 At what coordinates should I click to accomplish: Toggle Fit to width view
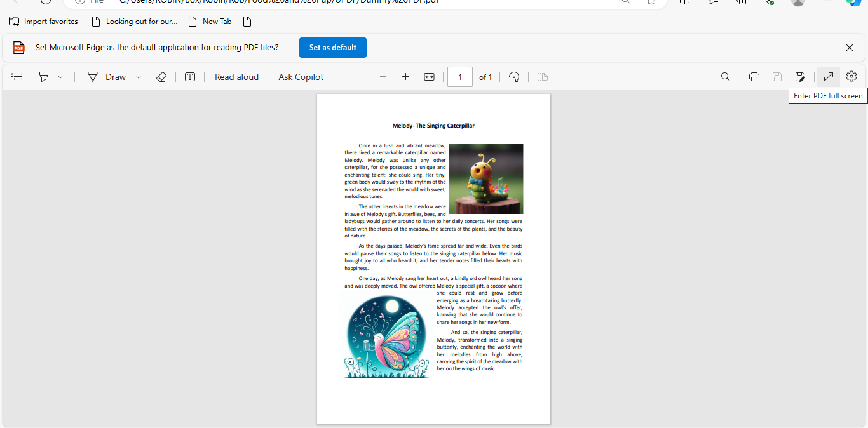[429, 77]
